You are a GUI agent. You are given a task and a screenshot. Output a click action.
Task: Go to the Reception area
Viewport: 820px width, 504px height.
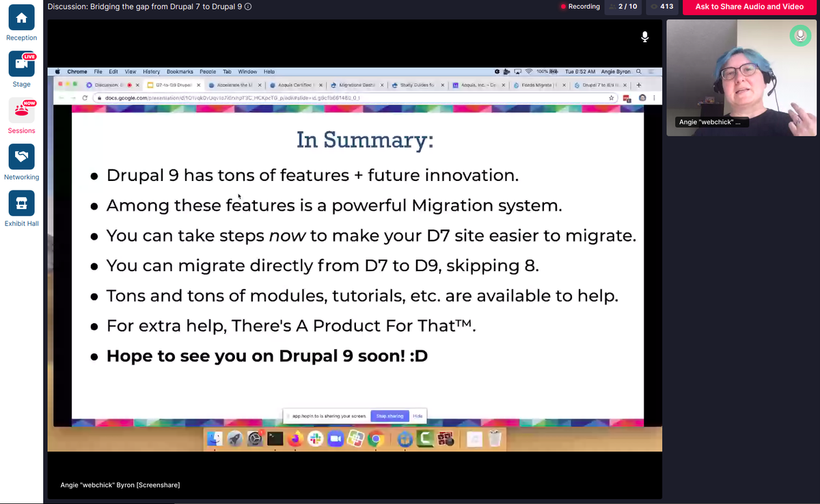tap(21, 25)
